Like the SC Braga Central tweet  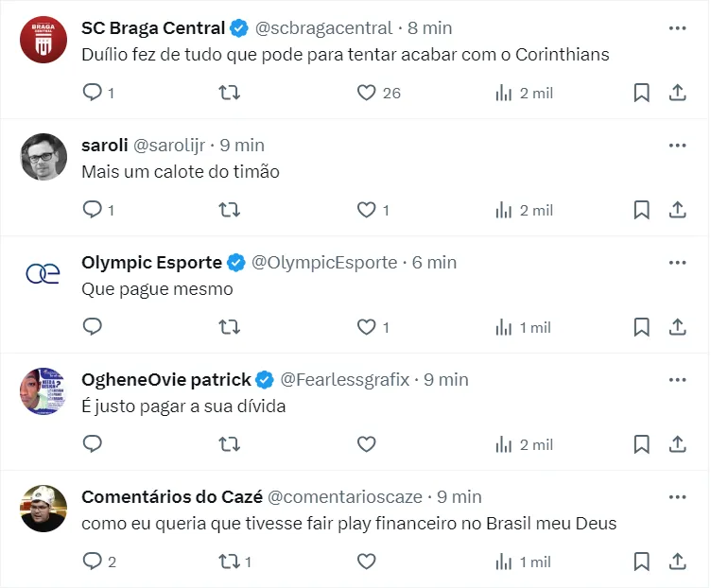[x=367, y=93]
